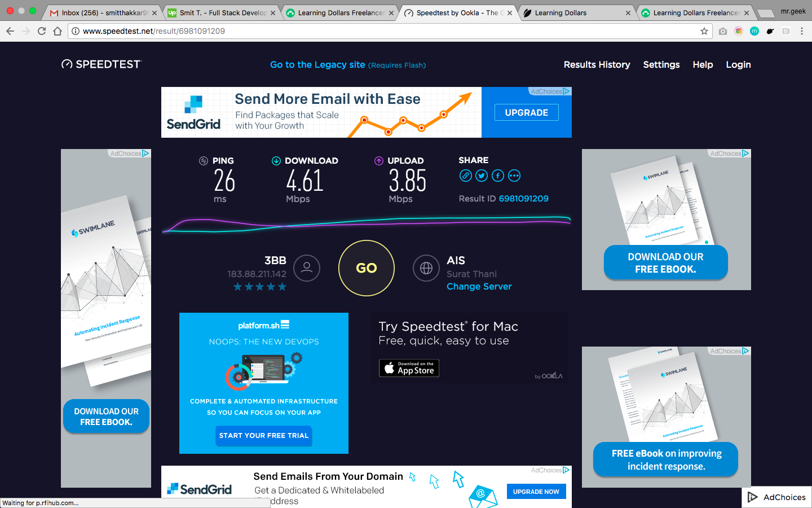Image resolution: width=812 pixels, height=508 pixels.
Task: Click UPGRADE NOW on bottom SendGrid ad
Action: [536, 492]
